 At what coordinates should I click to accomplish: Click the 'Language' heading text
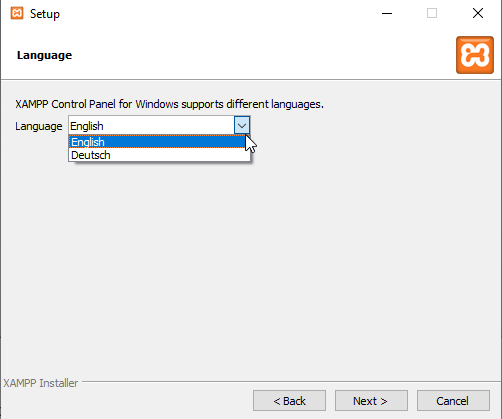click(44, 55)
